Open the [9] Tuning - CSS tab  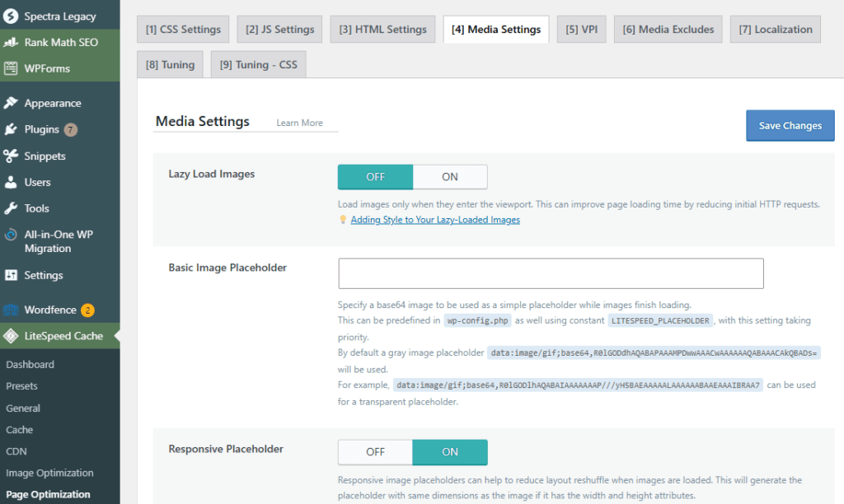point(258,64)
